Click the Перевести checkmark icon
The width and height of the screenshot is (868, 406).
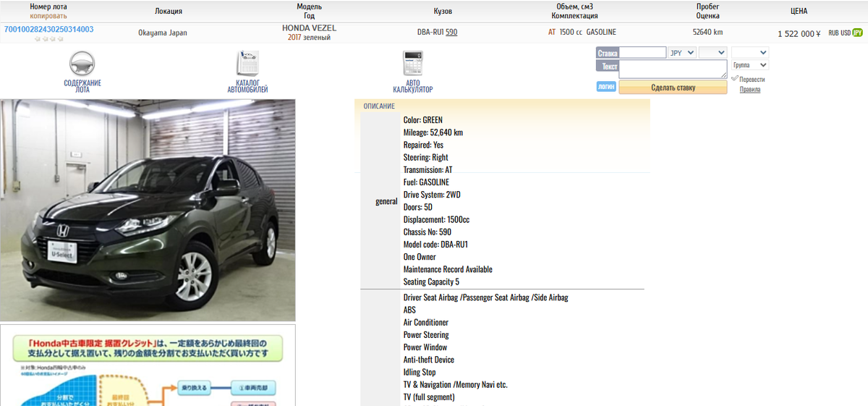[735, 79]
